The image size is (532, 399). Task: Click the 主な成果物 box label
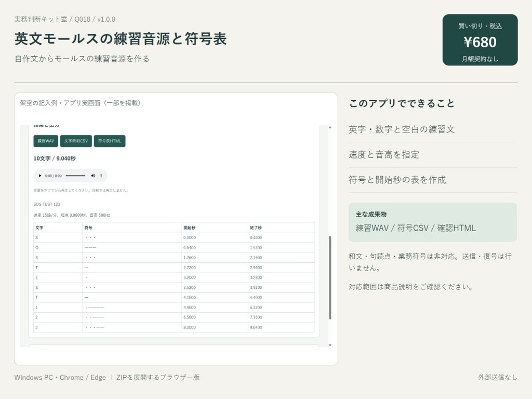(371, 215)
